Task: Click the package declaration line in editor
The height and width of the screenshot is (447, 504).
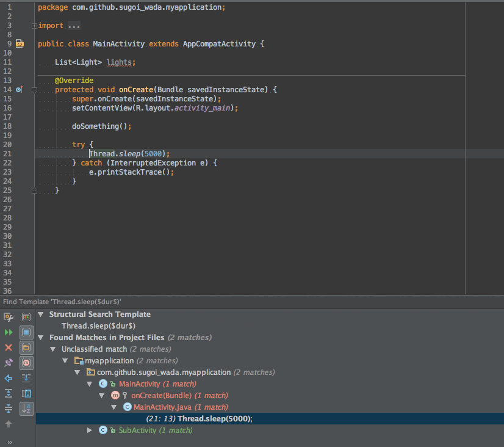Action: [x=131, y=7]
